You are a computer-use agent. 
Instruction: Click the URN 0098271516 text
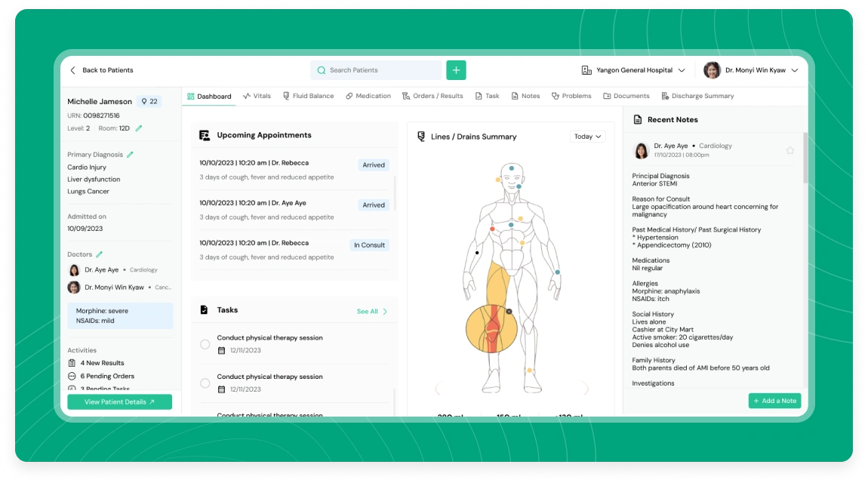pyautogui.click(x=93, y=115)
